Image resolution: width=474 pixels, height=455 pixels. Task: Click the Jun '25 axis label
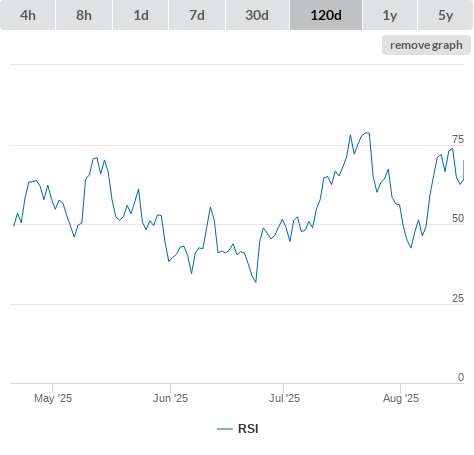(x=170, y=398)
